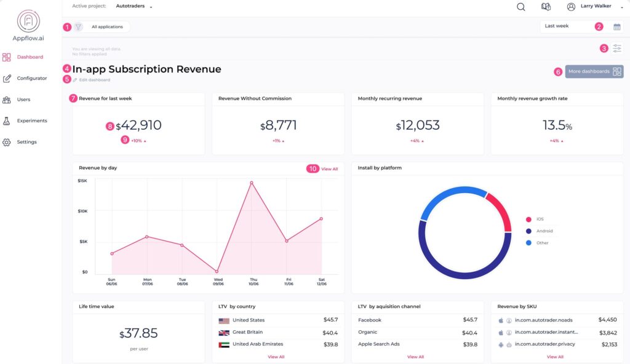Click the $8,771 revenue without commission value
This screenshot has height=364, width=630.
click(x=279, y=125)
